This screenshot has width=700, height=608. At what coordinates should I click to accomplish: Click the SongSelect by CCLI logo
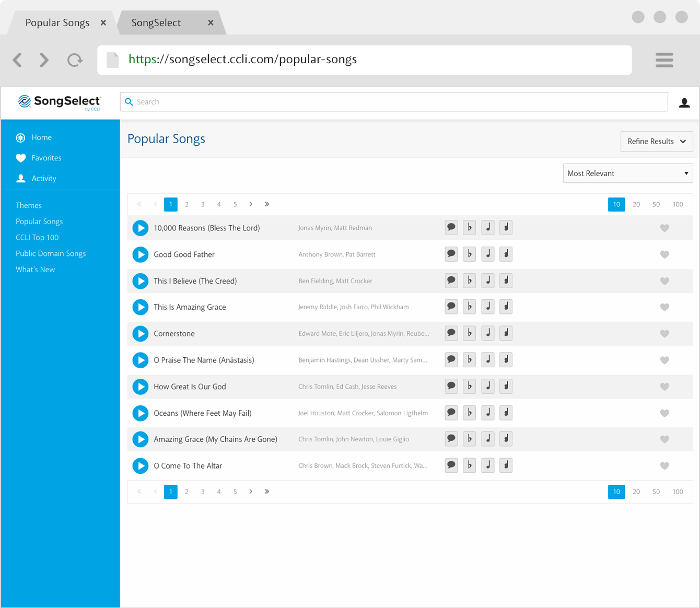(59, 102)
